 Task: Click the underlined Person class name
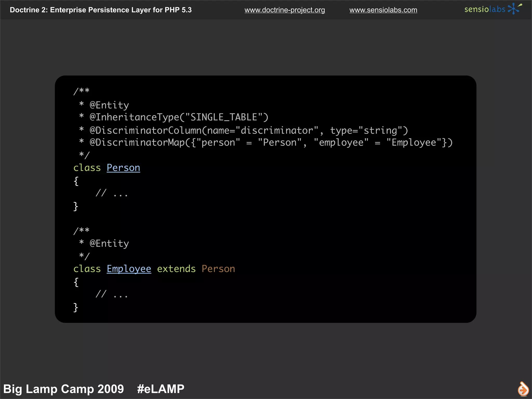123,168
